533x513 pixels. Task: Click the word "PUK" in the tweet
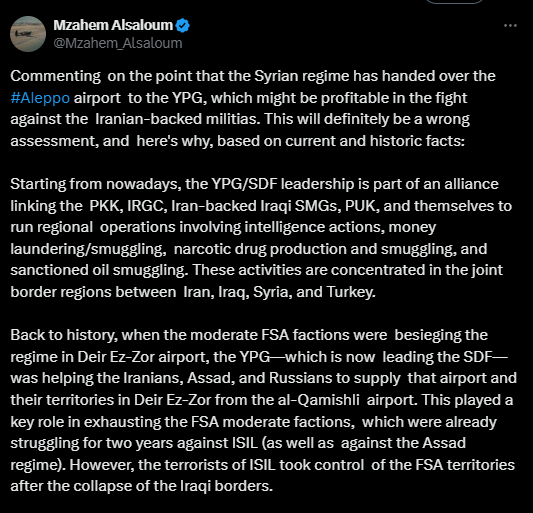[362, 206]
